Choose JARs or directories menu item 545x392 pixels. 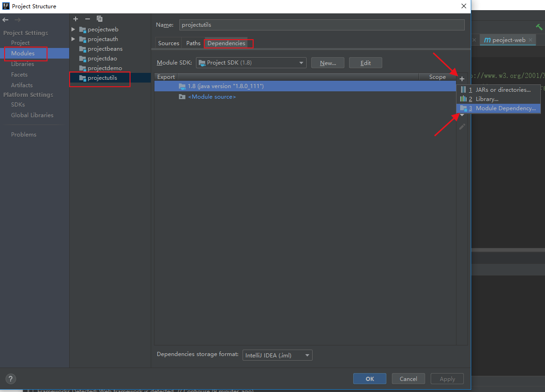pyautogui.click(x=498, y=89)
